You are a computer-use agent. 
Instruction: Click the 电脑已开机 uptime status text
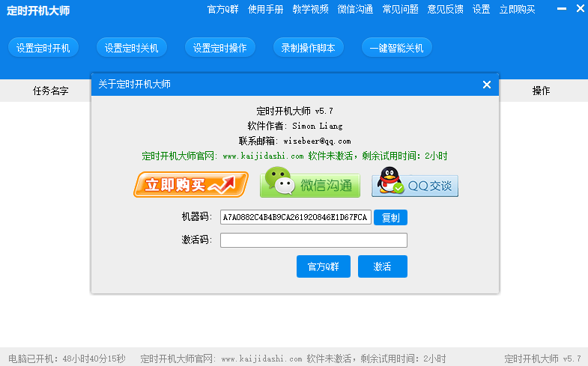tap(67, 359)
